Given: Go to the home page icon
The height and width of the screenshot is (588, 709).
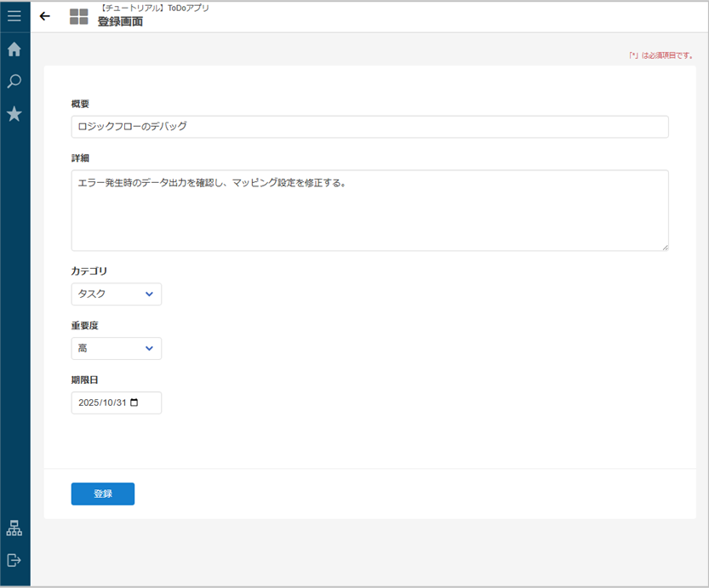Looking at the screenshot, I should click(x=14, y=49).
